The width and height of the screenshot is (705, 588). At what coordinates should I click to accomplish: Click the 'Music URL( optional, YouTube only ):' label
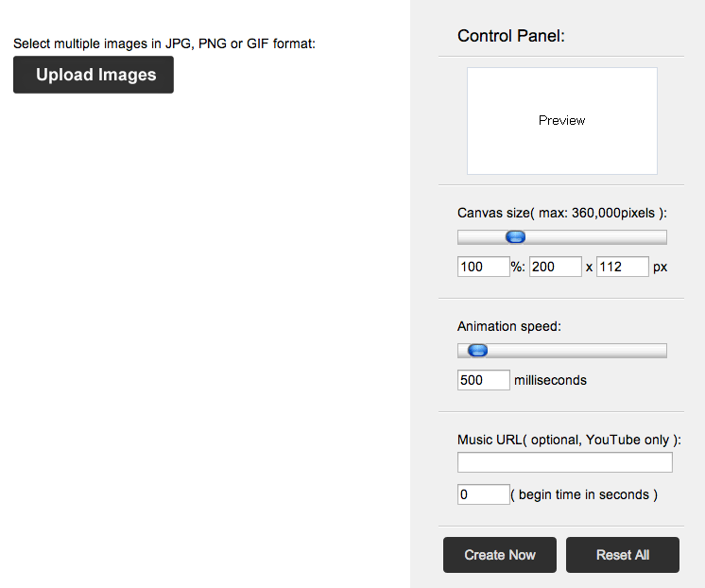(x=569, y=440)
